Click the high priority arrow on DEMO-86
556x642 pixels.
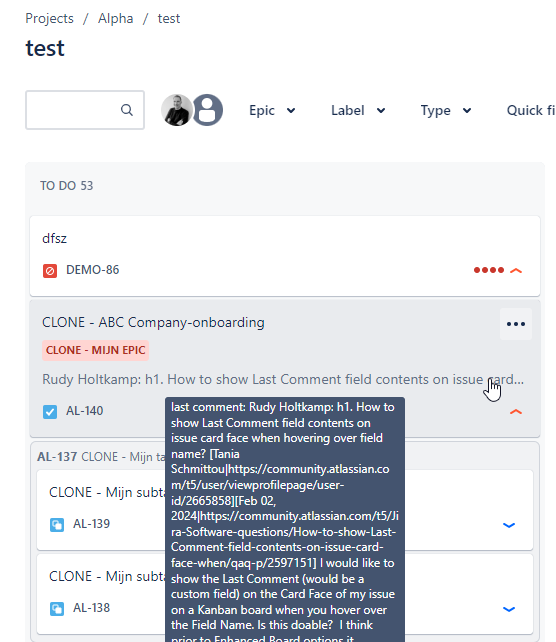click(x=516, y=270)
